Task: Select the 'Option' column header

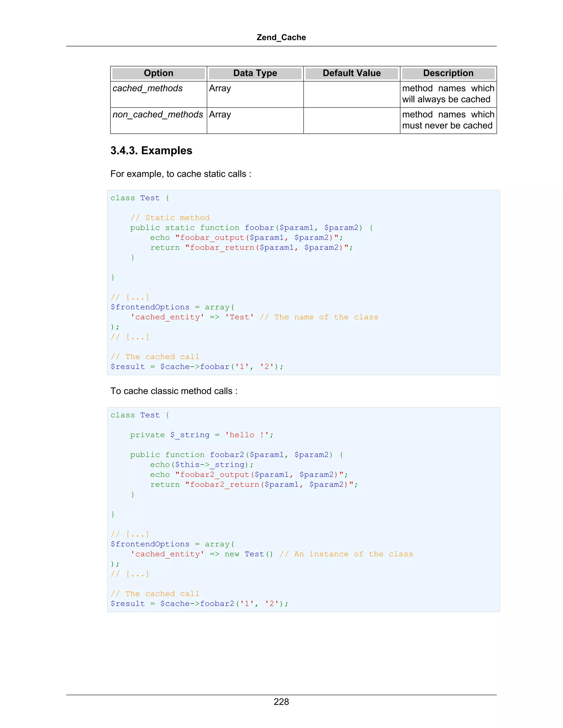Action: pyautogui.click(x=158, y=73)
